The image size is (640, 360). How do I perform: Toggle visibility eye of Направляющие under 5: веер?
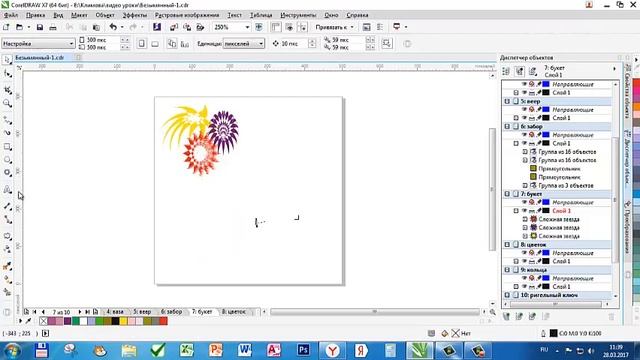(524, 109)
